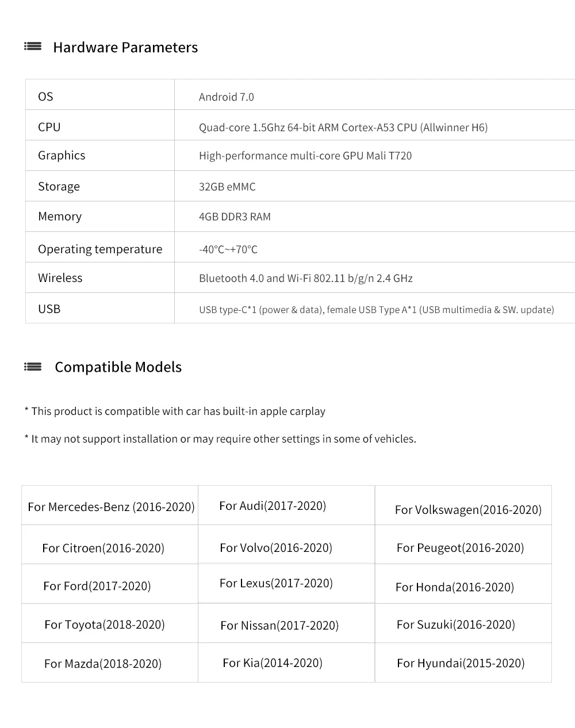
Task: Click the Android 7.0 OS value
Action: tap(227, 97)
